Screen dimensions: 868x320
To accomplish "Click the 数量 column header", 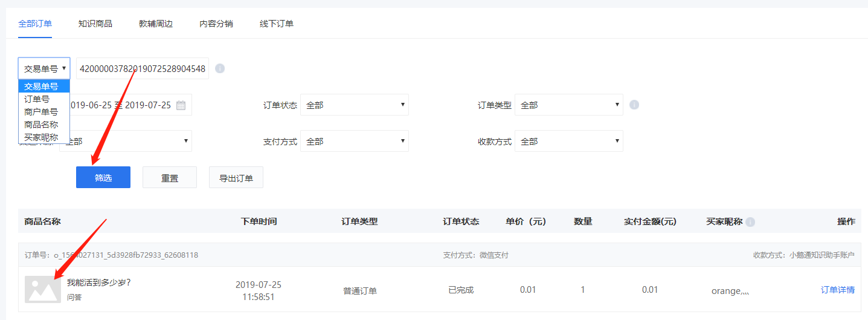I will point(583,221).
